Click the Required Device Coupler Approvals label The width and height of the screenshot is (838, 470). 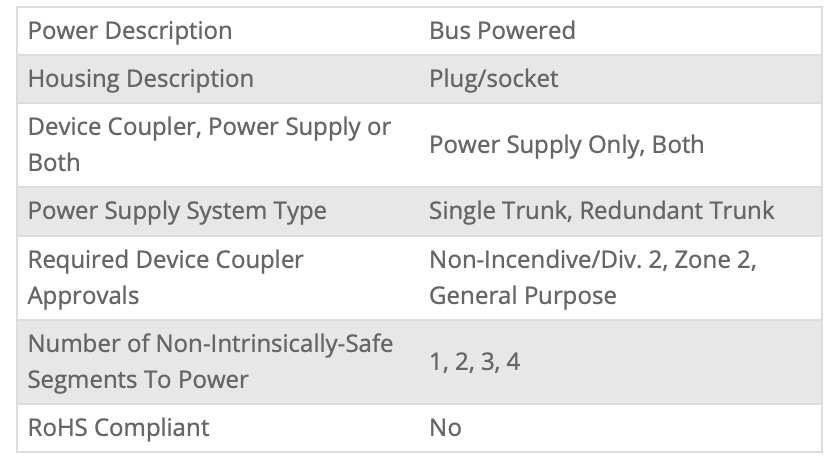[x=165, y=277]
